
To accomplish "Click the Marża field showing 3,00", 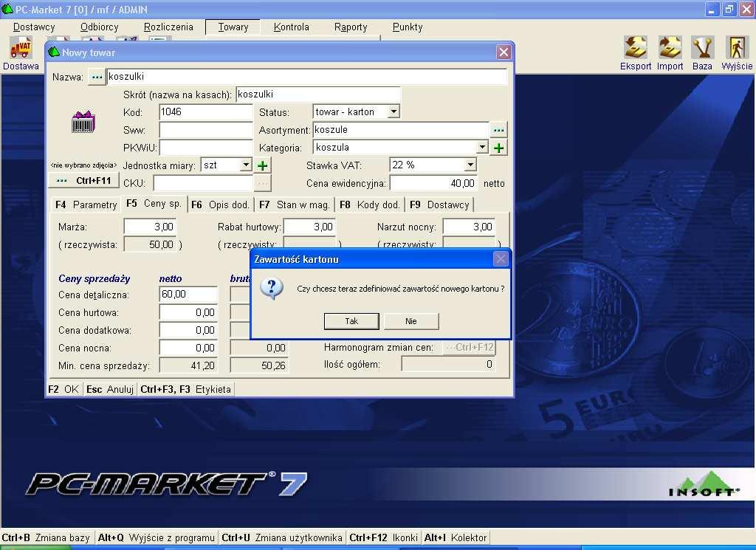I will coord(150,227).
